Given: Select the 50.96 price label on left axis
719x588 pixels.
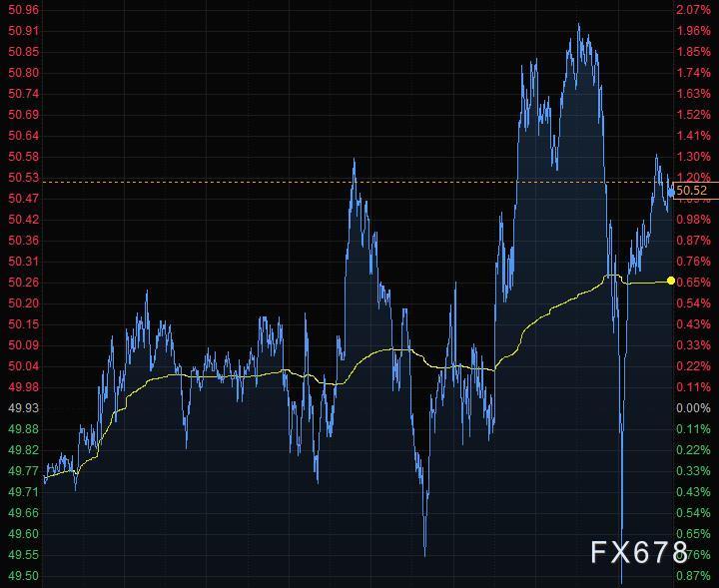Looking at the screenshot, I should [23, 10].
